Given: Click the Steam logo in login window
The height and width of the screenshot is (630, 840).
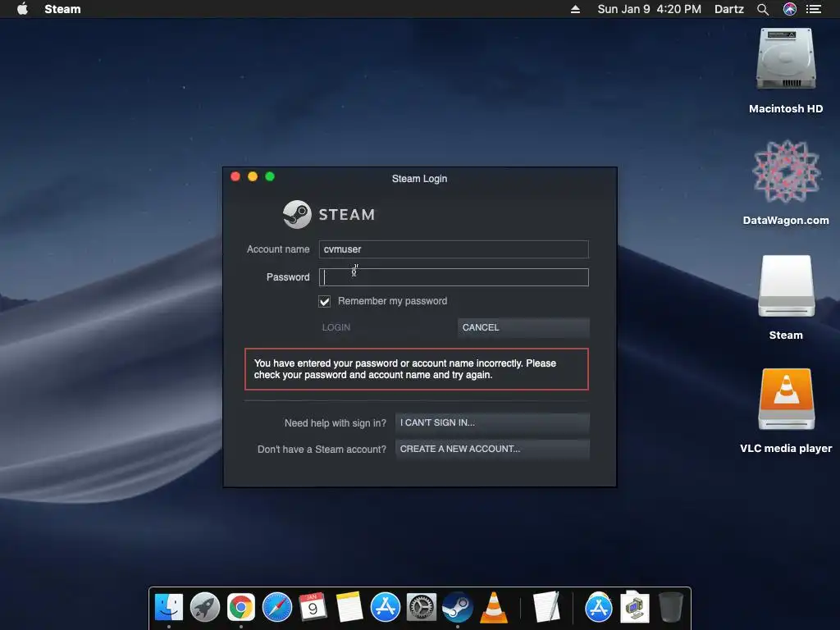Looking at the screenshot, I should click(x=329, y=214).
